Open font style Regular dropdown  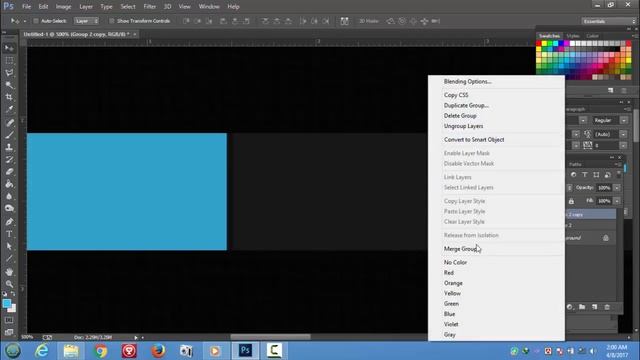(x=624, y=120)
